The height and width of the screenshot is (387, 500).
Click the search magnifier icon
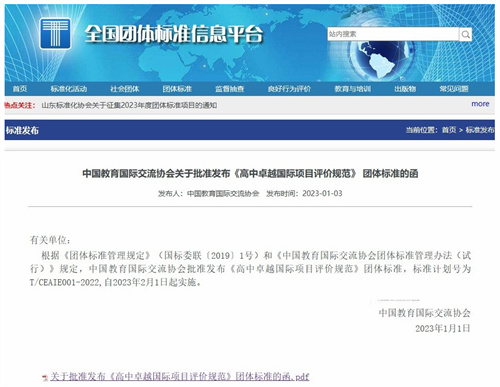pyautogui.click(x=465, y=34)
